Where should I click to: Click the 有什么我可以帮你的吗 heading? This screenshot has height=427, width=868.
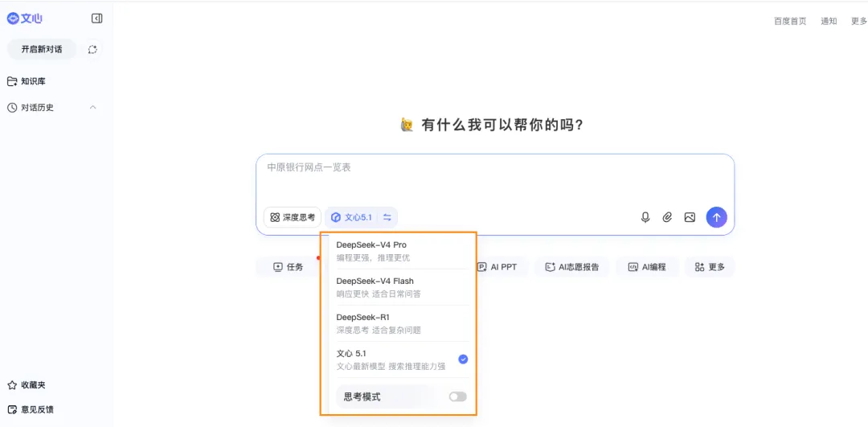(502, 125)
